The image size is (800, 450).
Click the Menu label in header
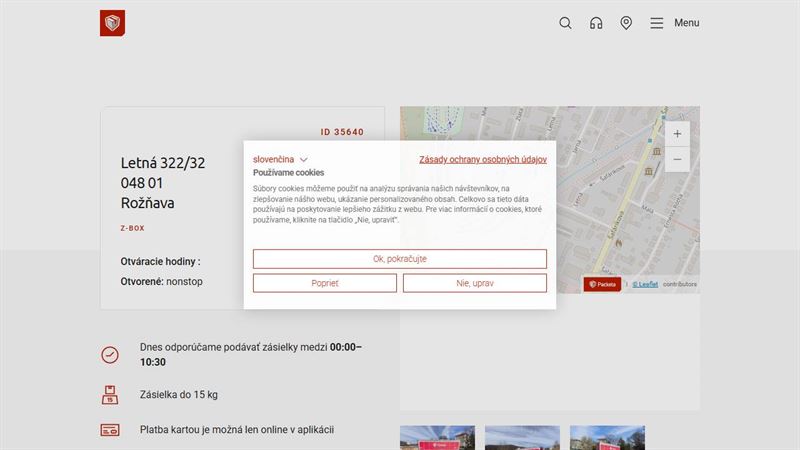click(x=686, y=23)
